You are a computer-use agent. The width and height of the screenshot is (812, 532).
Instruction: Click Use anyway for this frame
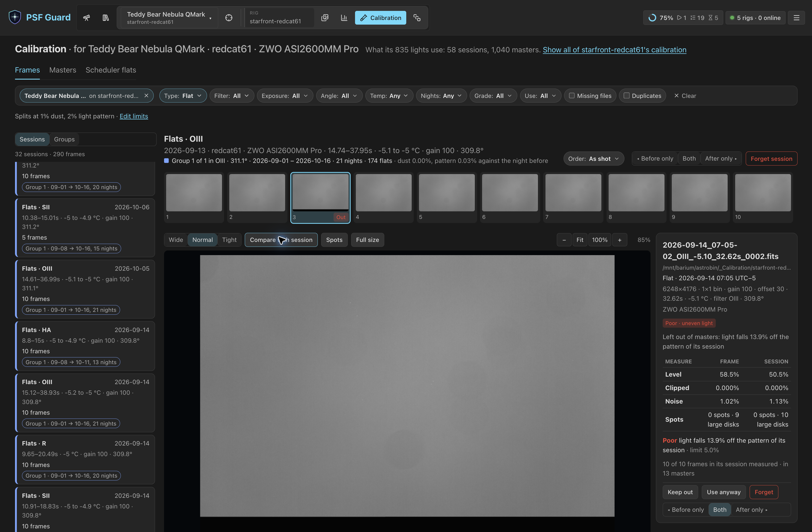(724, 492)
